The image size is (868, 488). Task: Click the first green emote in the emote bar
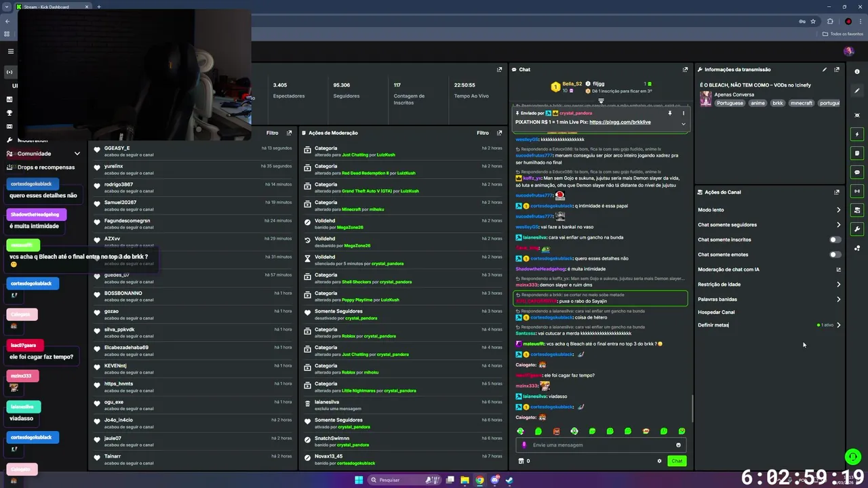click(x=521, y=431)
